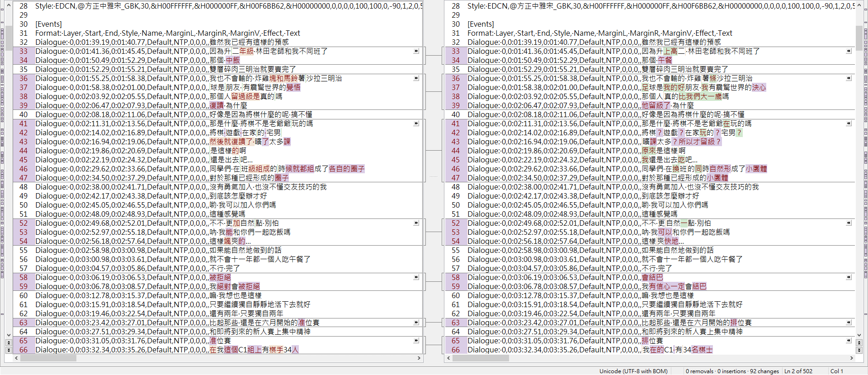Screen dimensions: 868x375
Task: Click right pane vertical scrollbar down arrow
Action: coord(859,335)
